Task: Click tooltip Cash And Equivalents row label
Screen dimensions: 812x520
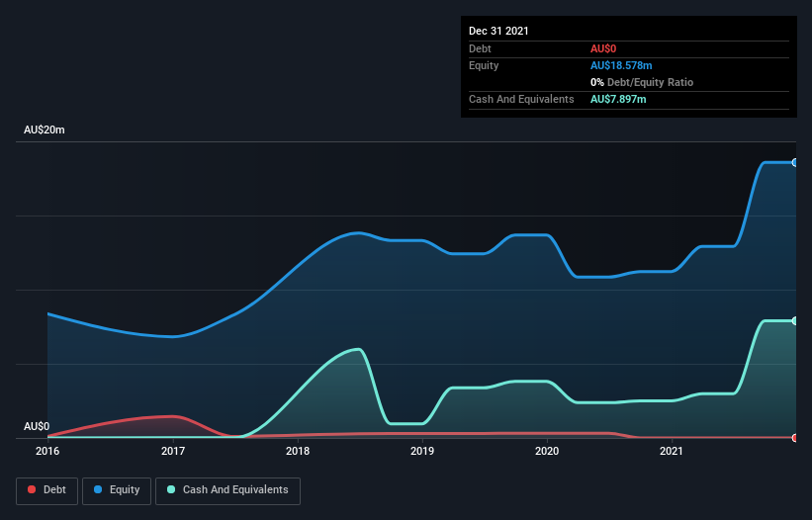Action: pyautogui.click(x=521, y=99)
